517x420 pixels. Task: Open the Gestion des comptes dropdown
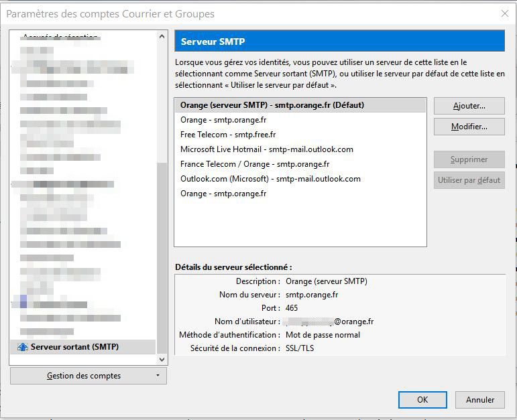click(x=89, y=376)
